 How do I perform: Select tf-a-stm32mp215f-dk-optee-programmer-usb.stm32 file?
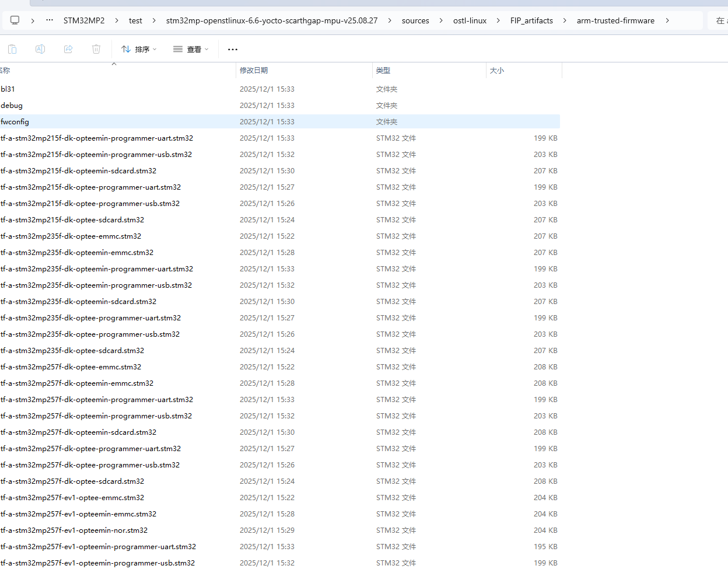point(280,204)
